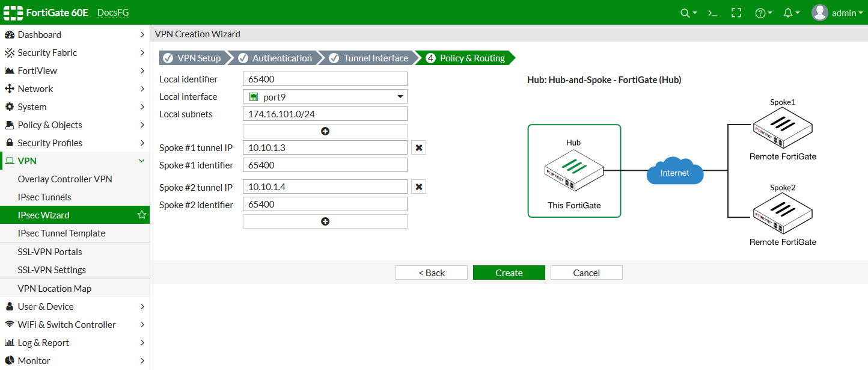Click the Back button
This screenshot has height=370, width=868.
(432, 273)
